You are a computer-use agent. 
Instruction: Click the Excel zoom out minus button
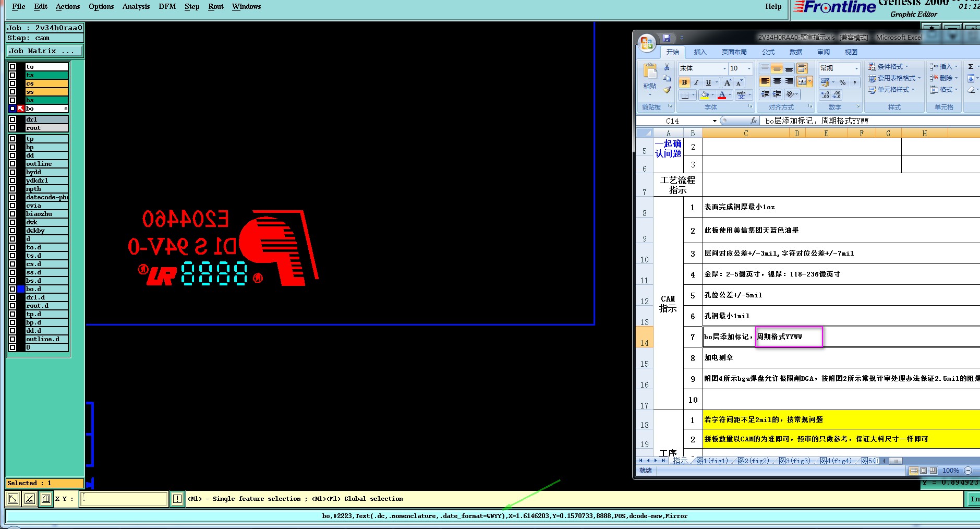pos(968,471)
